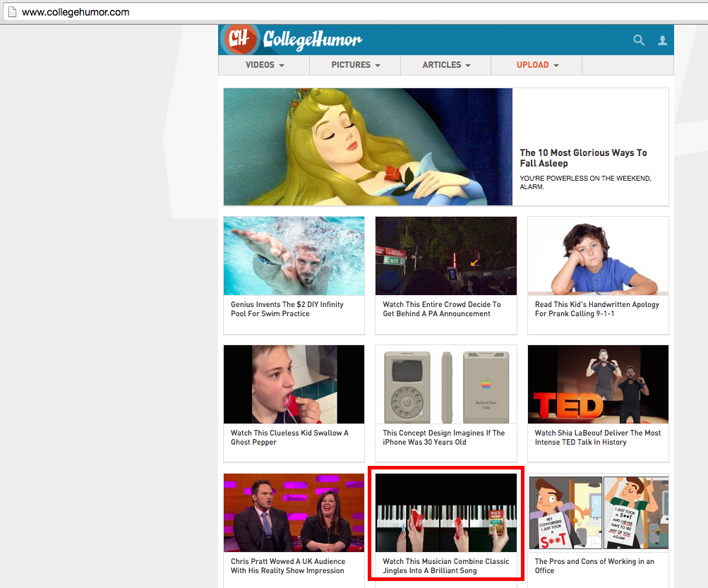
Task: Open the Shia LaBeouf TED thumbnail
Action: tap(598, 384)
